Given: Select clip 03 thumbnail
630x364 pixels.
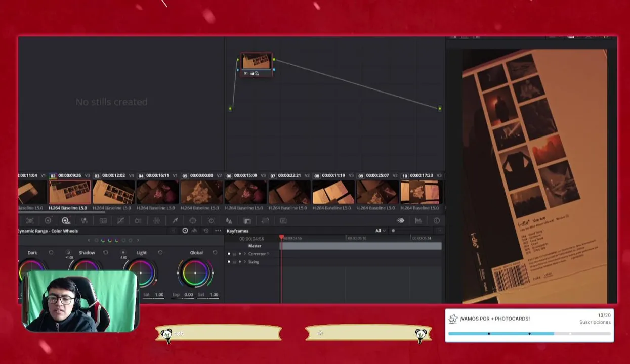Looking at the screenshot, I should pos(113,192).
